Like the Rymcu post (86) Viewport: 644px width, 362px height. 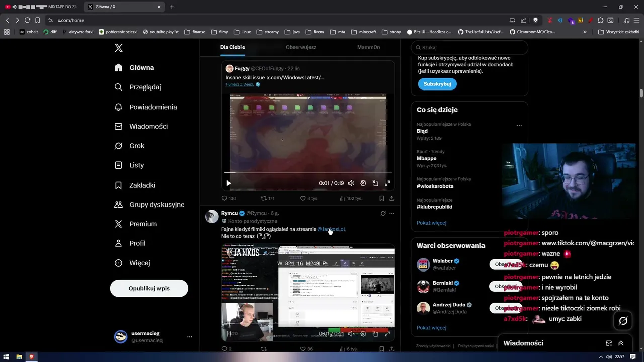[x=306, y=349]
